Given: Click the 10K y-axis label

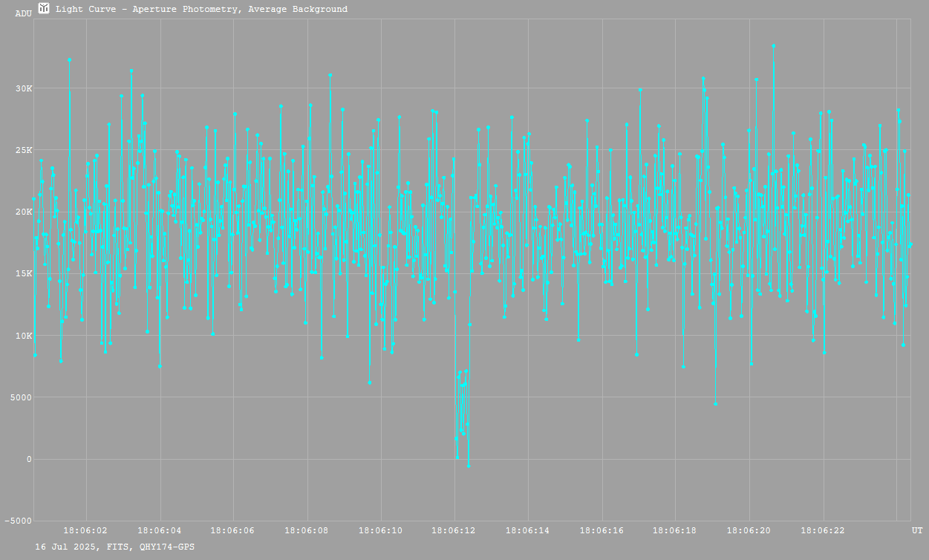Looking at the screenshot, I should (x=24, y=336).
